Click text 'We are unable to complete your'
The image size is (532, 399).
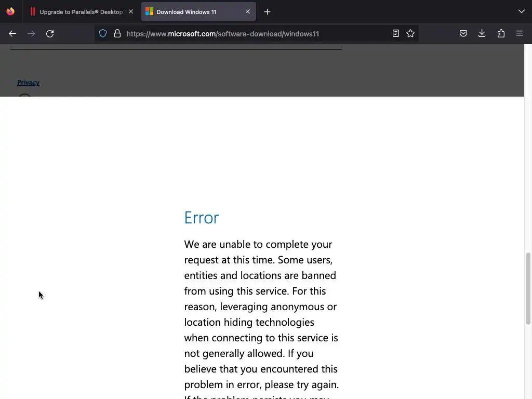pyautogui.click(x=258, y=244)
